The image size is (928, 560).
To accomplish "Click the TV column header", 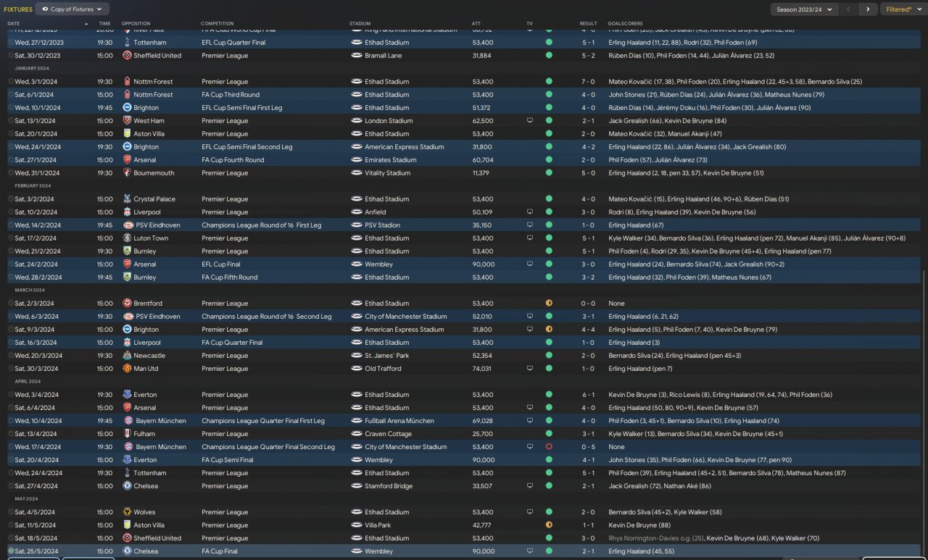I will [529, 24].
